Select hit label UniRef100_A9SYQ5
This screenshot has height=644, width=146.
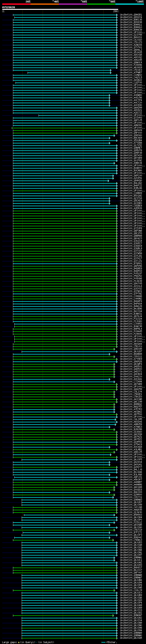click(x=131, y=55)
